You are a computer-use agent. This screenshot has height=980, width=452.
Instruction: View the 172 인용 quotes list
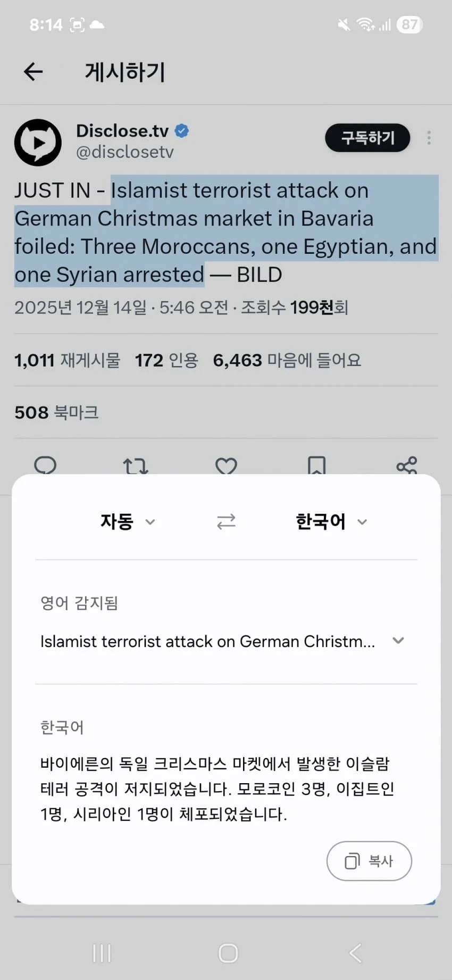coord(166,360)
